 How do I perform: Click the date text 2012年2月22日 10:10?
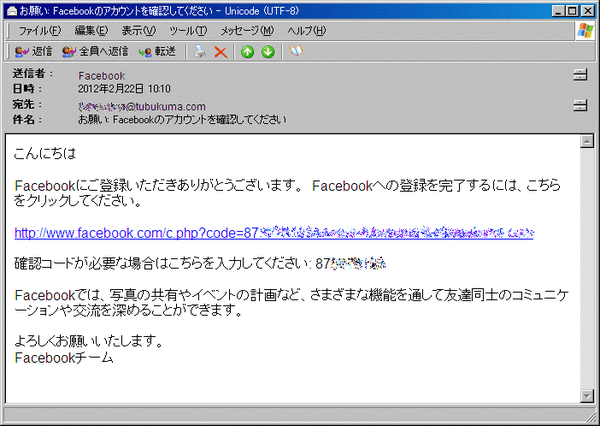pyautogui.click(x=124, y=89)
